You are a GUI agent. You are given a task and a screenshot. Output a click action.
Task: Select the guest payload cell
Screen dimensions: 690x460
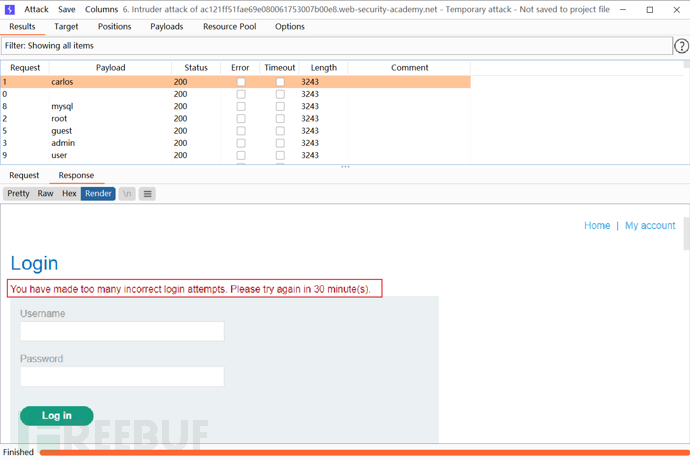coord(110,131)
